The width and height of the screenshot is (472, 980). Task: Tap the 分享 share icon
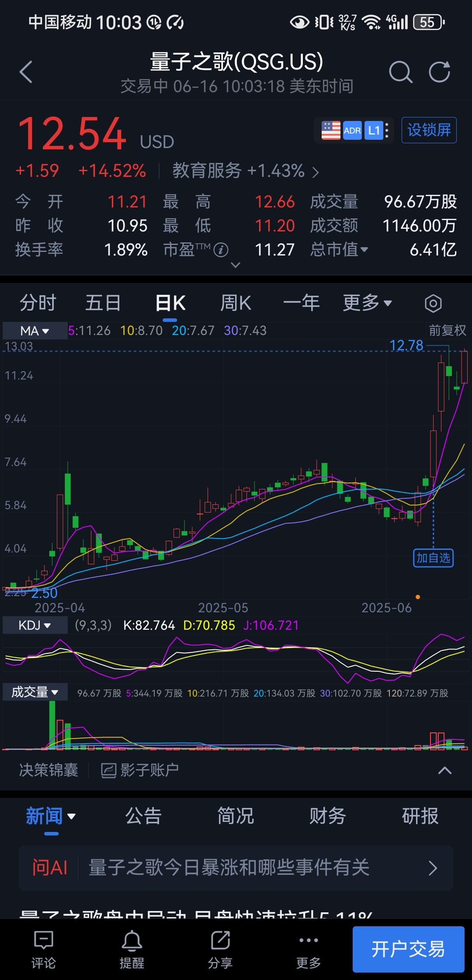pyautogui.click(x=220, y=949)
